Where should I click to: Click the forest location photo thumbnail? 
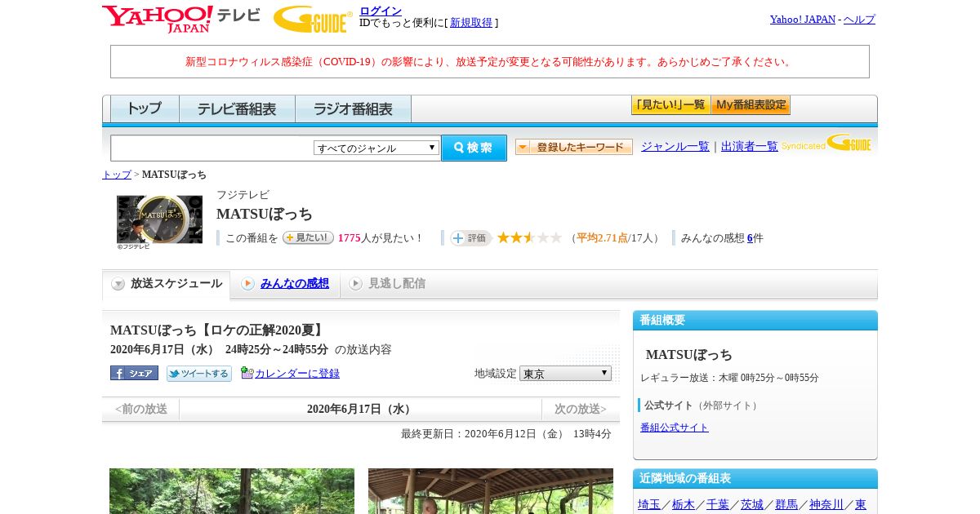coord(232,491)
